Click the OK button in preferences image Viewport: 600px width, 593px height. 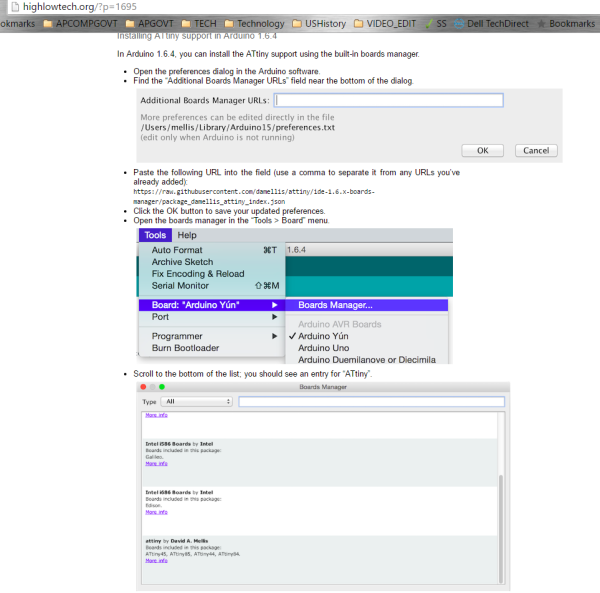[483, 151]
